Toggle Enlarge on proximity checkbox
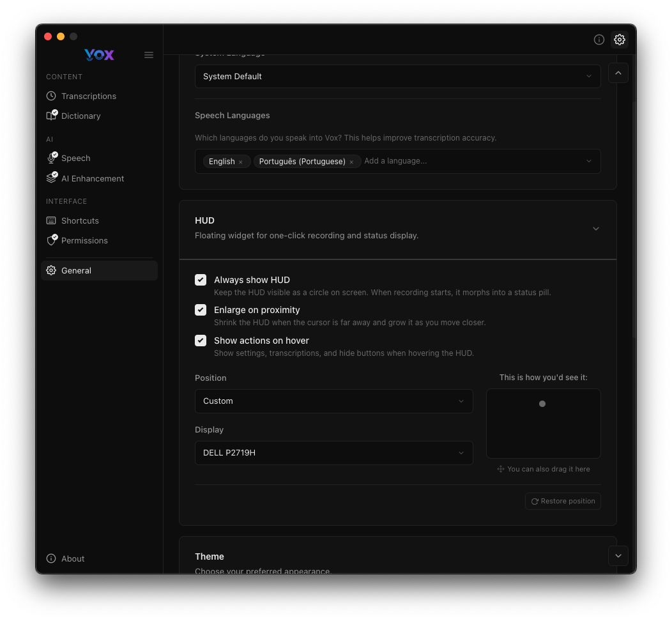Viewport: 672px width, 621px height. [x=201, y=310]
